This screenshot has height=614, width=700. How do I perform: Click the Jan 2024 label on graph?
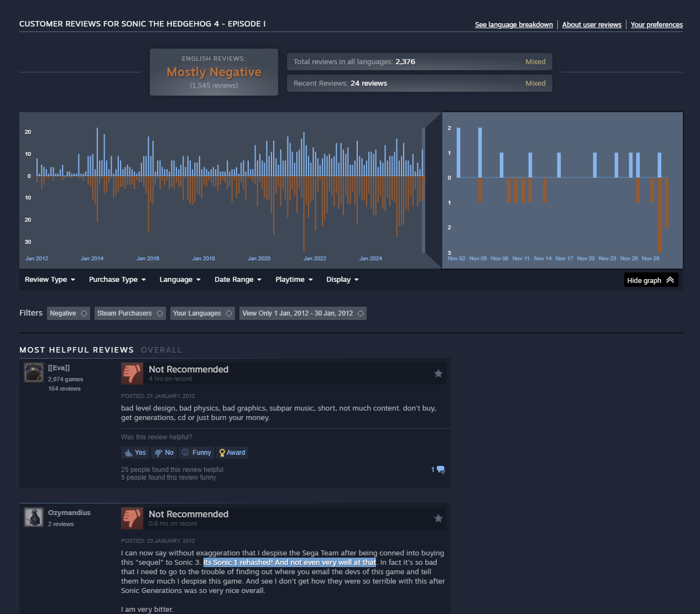[x=370, y=259]
